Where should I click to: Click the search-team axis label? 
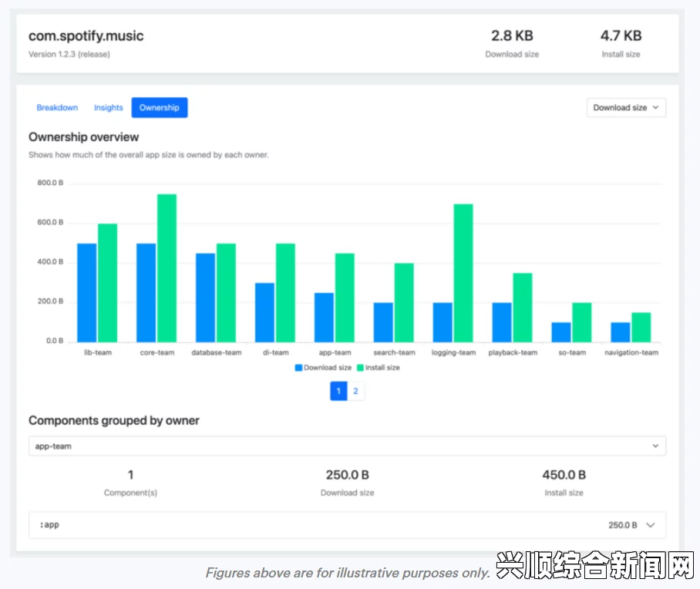click(x=394, y=353)
